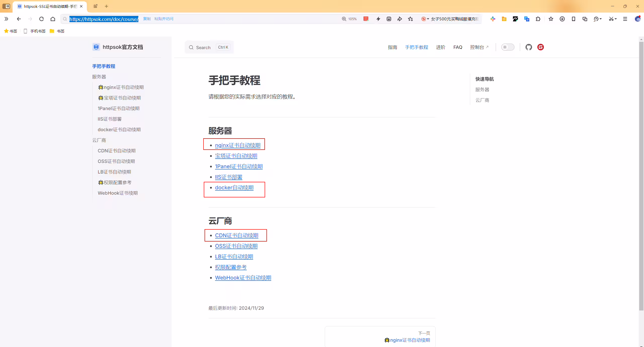Expand the scissors screenshot tool dropdown
This screenshot has height=347, width=644.
(616, 19)
